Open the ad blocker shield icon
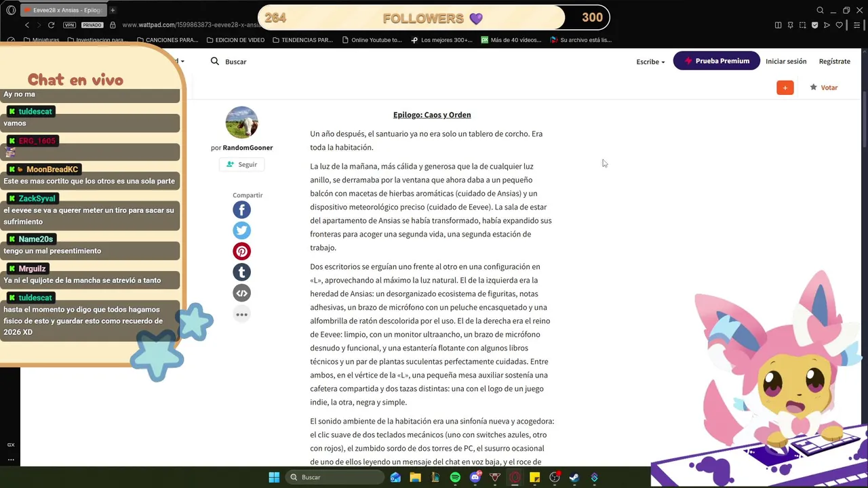This screenshot has height=488, width=868. pos(814,25)
